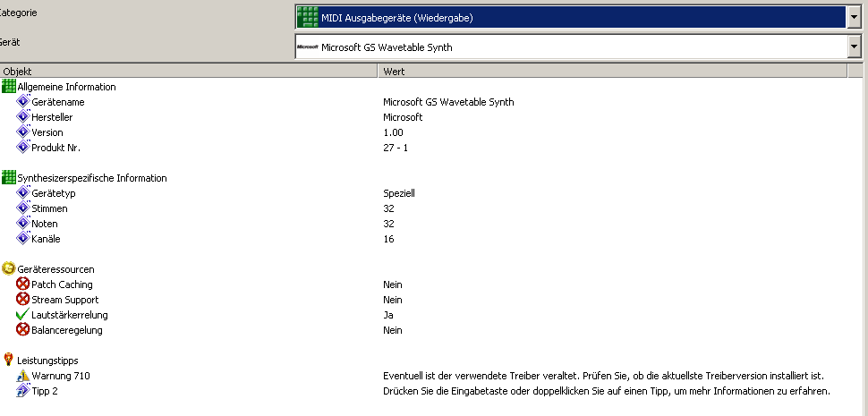Open the Gerät dropdown arrow
Image resolution: width=868 pixels, height=416 pixels.
click(x=854, y=47)
